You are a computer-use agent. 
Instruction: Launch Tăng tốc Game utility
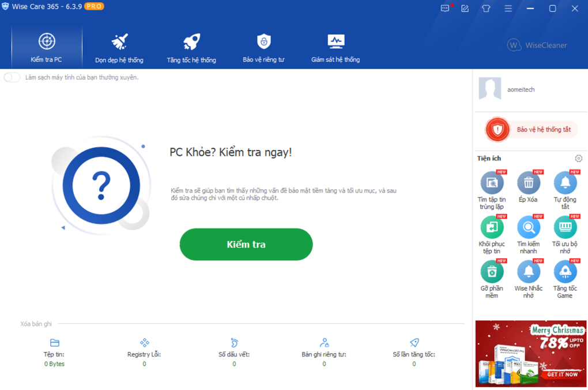pos(565,279)
